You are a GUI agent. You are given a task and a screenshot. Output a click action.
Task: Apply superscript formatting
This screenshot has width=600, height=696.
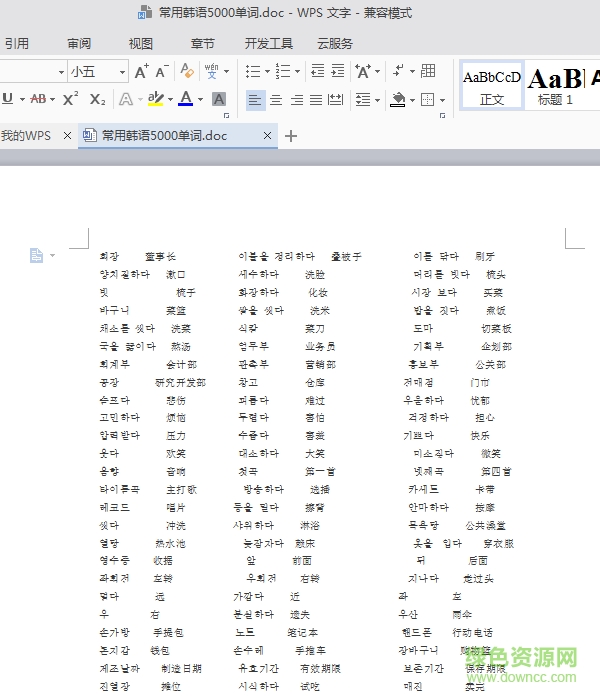click(71, 99)
